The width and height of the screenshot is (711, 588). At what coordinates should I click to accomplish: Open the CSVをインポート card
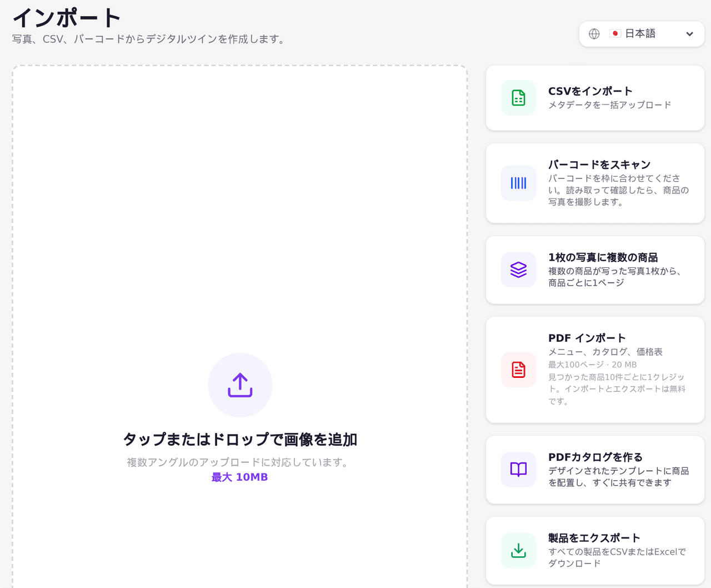coord(595,98)
